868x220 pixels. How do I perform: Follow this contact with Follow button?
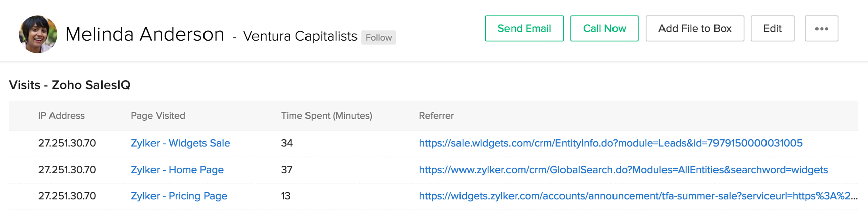tap(378, 38)
